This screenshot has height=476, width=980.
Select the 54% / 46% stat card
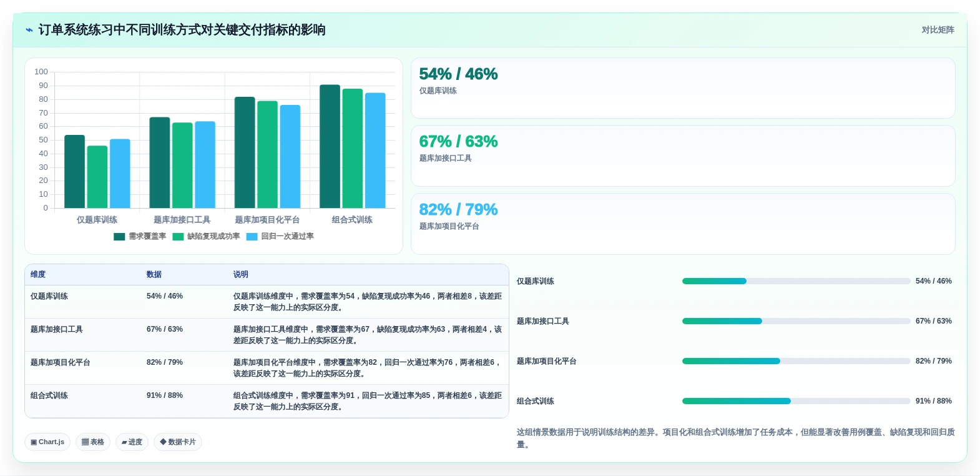[x=683, y=88]
